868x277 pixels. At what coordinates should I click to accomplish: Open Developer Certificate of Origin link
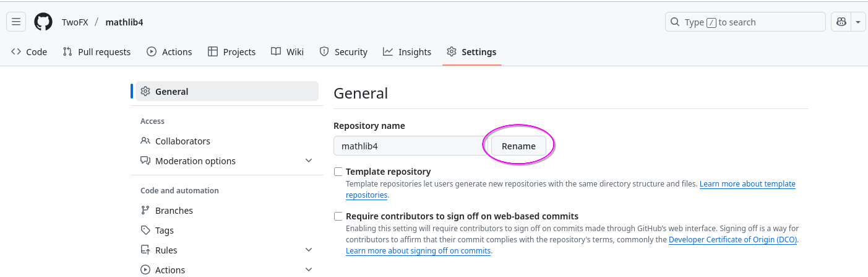pyautogui.click(x=733, y=240)
